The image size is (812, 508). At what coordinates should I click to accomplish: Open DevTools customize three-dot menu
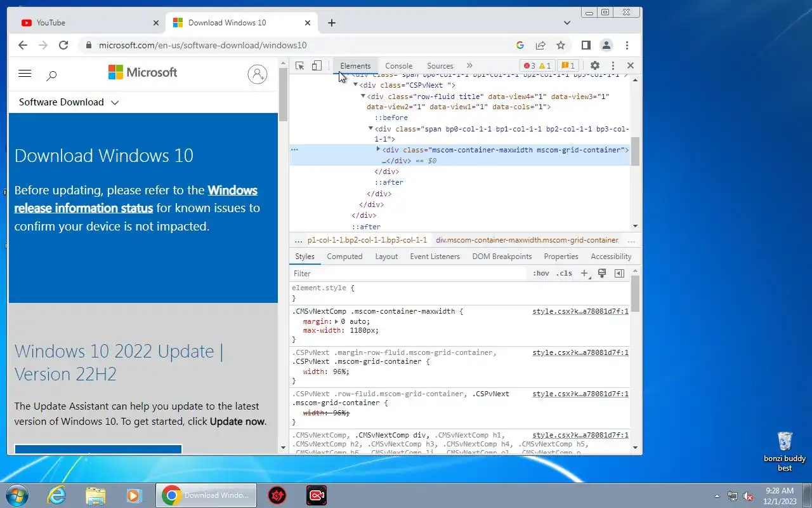click(x=613, y=65)
